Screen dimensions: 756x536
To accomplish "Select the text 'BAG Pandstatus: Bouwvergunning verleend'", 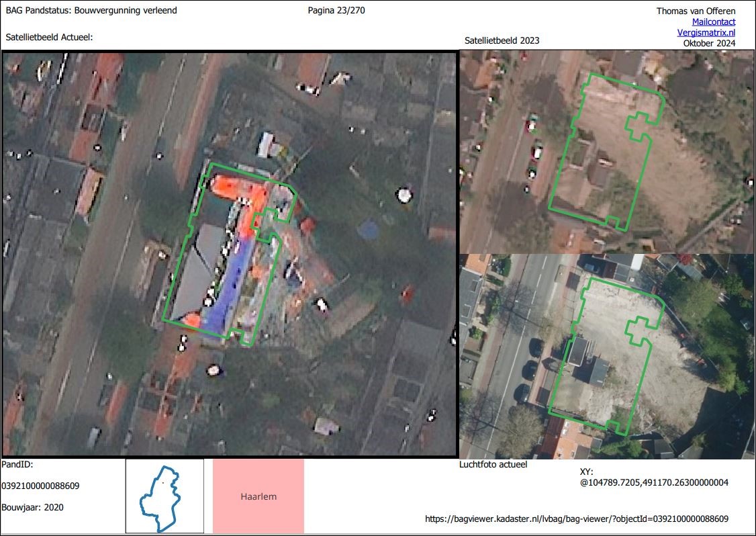I will click(x=91, y=10).
